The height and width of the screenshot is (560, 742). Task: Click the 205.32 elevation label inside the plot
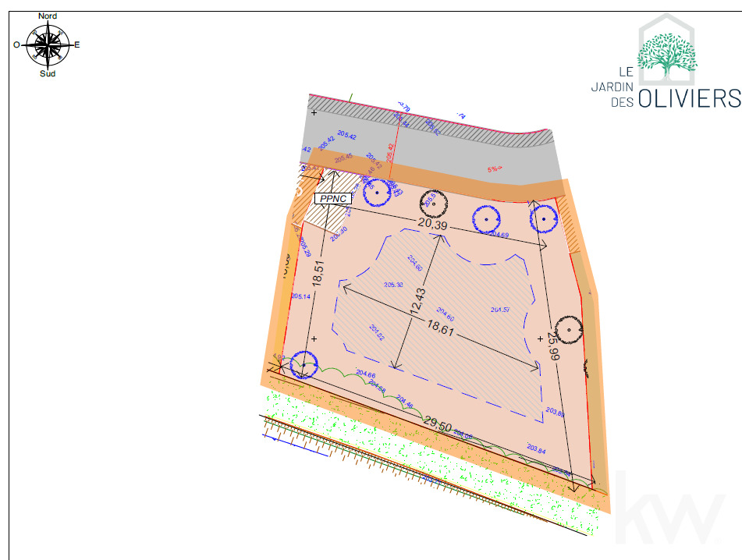[x=394, y=285]
